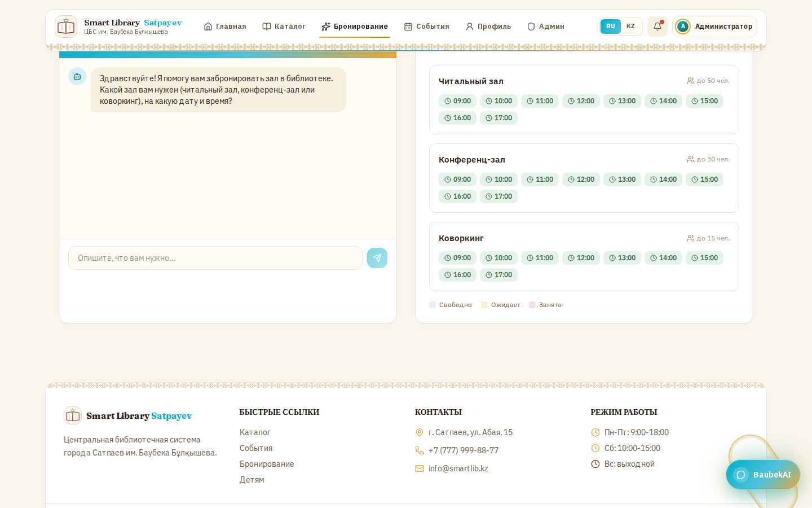Open the BaubekAI chat assistant
Screen dimensions: 812x508
pos(763,475)
